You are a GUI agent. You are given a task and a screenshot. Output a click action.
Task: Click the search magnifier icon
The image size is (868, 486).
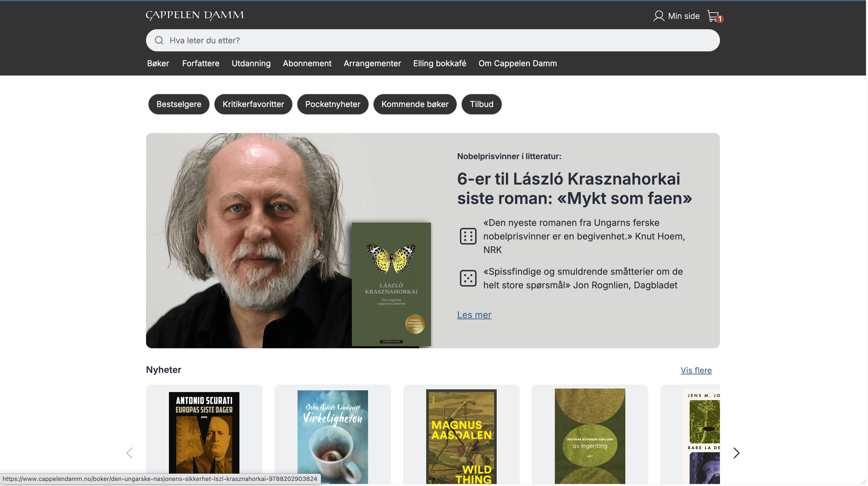click(x=159, y=41)
